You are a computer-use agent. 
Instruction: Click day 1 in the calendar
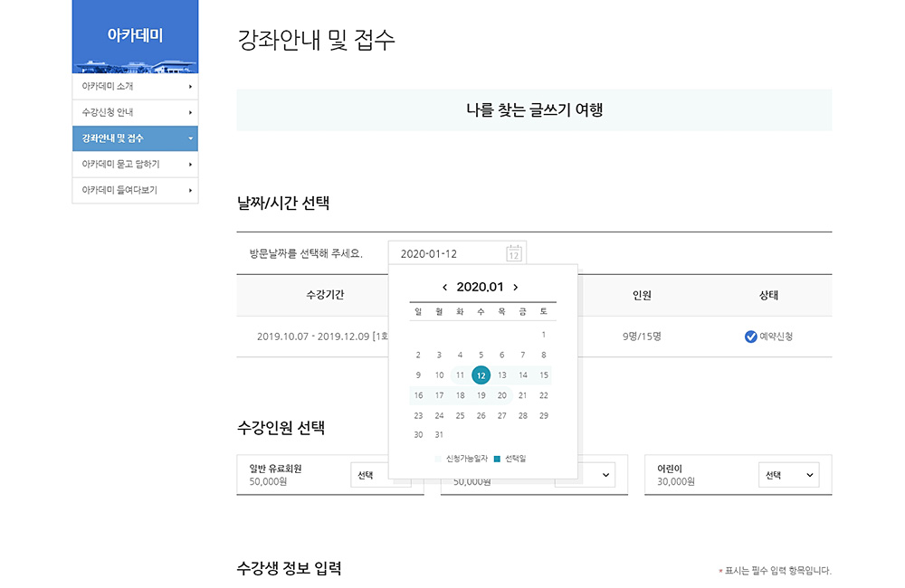coord(544,335)
